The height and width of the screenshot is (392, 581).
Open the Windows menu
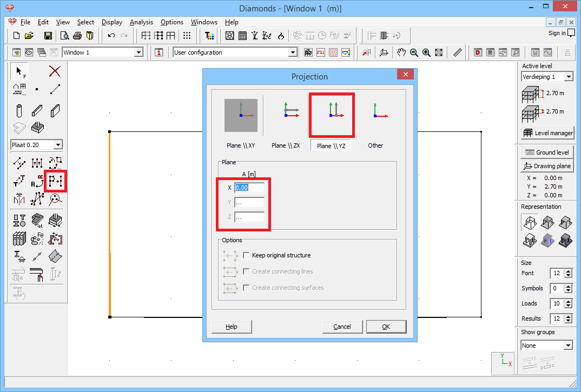click(204, 22)
